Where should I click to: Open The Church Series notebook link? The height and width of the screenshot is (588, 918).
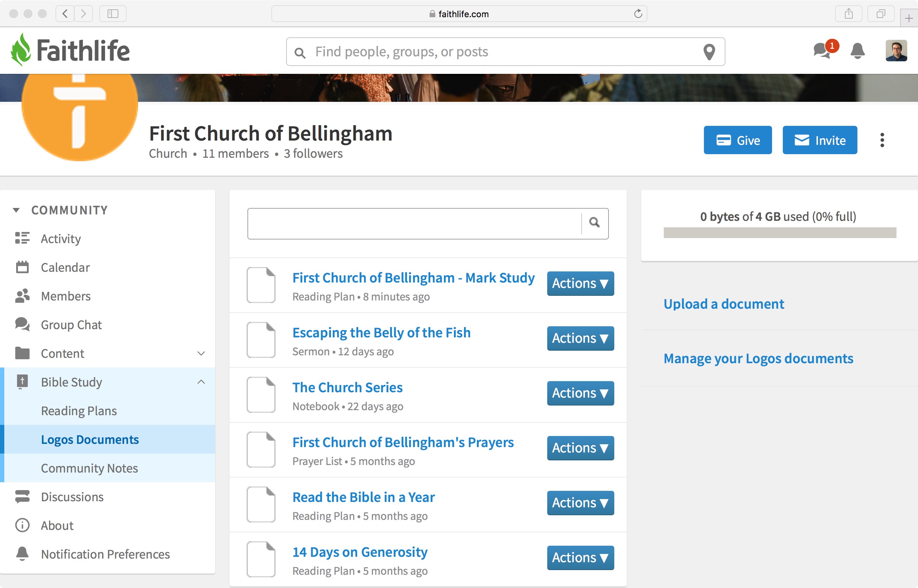point(347,387)
